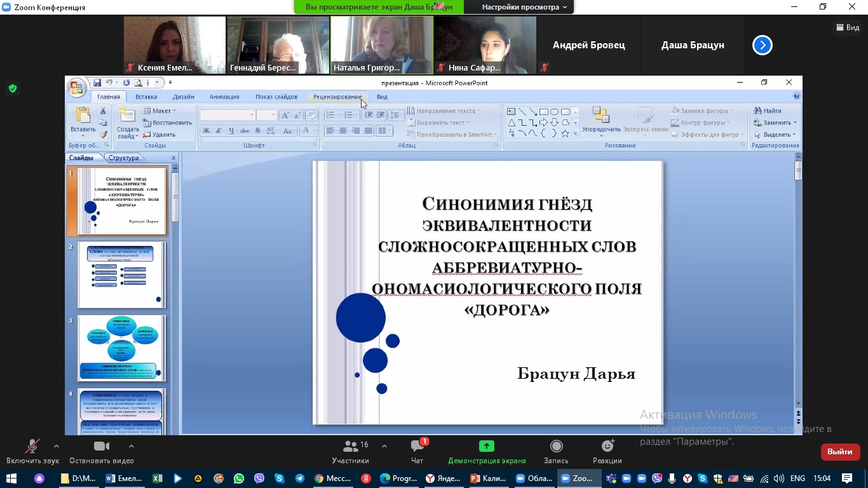Select the Right arrow shape in gallery

point(543,123)
